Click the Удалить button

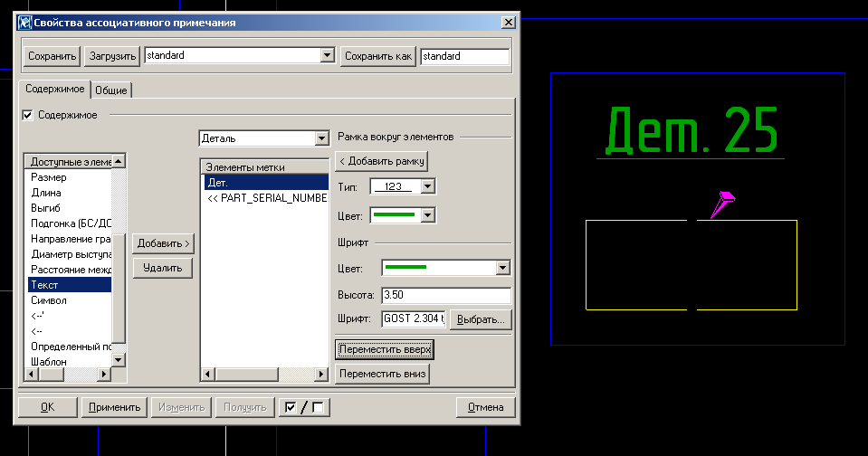[163, 268]
